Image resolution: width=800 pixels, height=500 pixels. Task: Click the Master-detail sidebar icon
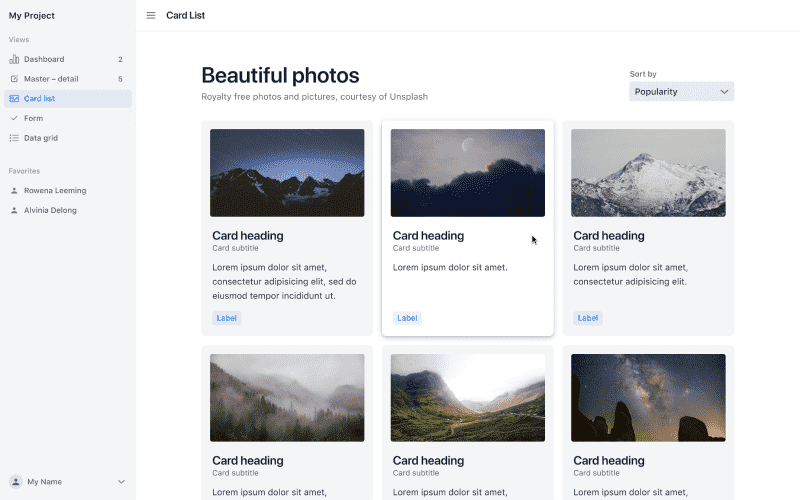(14, 79)
